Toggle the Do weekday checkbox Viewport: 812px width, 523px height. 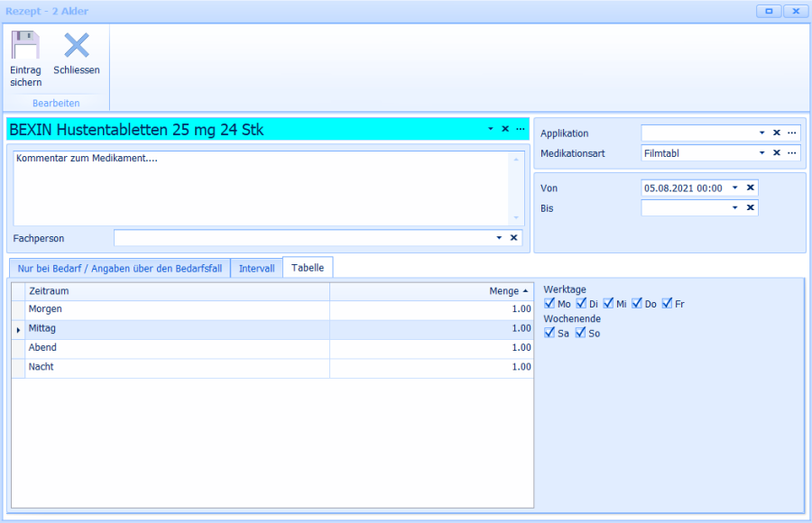(637, 304)
